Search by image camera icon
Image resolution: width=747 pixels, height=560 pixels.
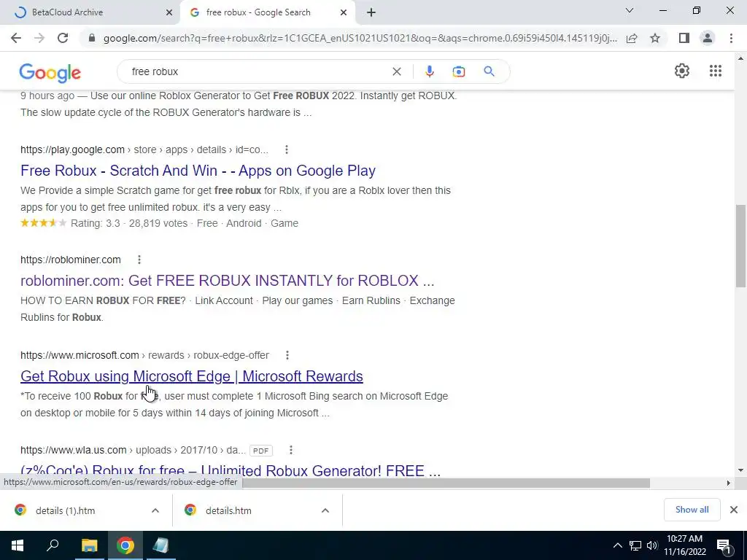[458, 71]
